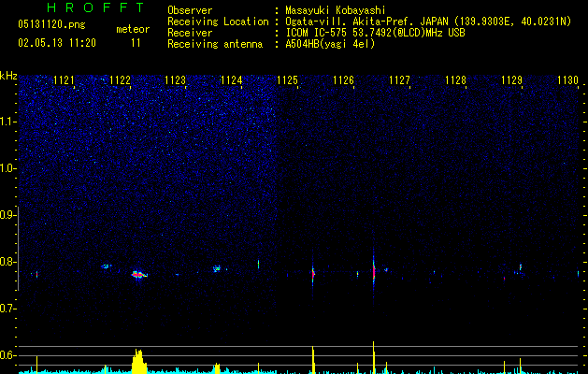
Task: Click the 1127 time marker
Action: 399,80
